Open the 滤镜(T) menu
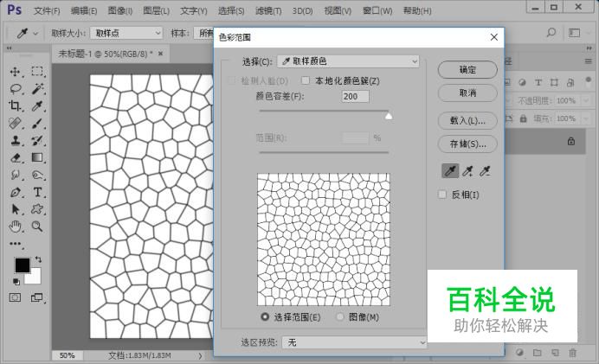 (267, 11)
